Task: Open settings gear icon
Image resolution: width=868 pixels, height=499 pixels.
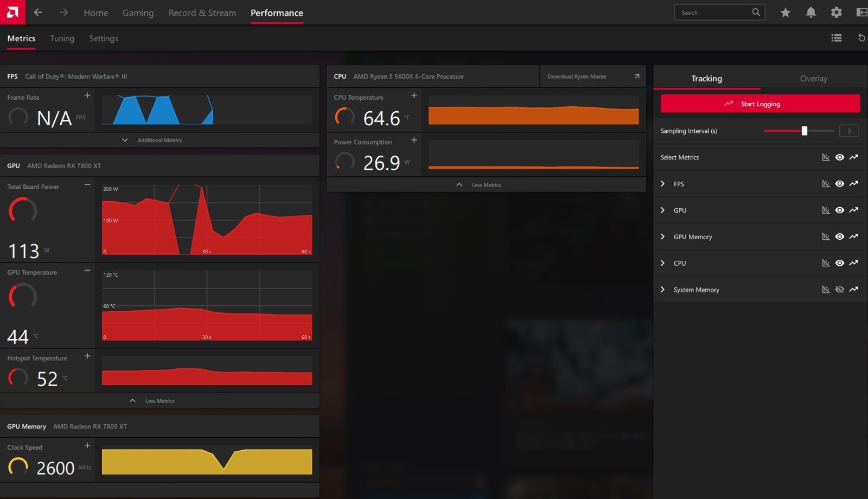Action: point(836,12)
